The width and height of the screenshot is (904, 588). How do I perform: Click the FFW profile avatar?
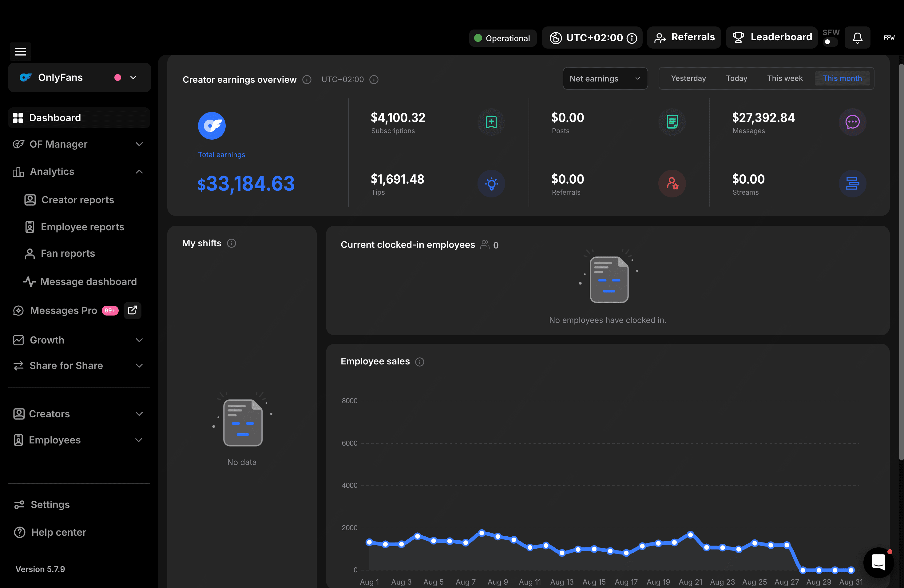coord(889,38)
